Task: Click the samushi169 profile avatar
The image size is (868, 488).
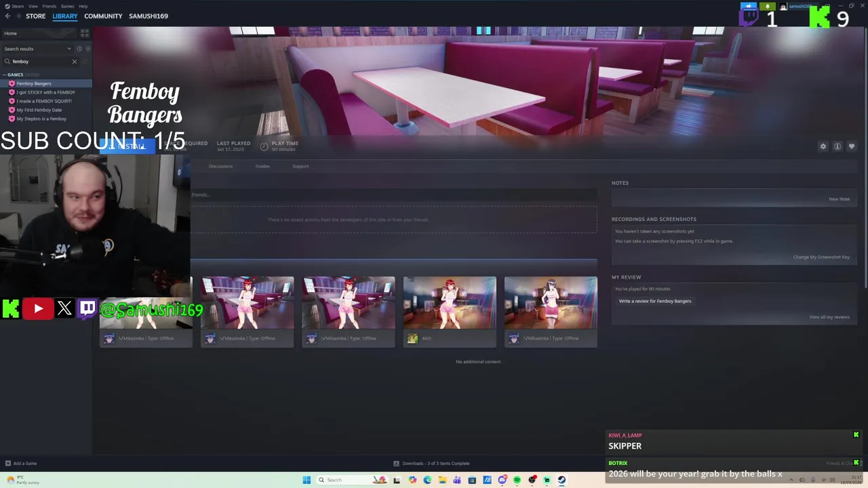Action: [784, 6]
